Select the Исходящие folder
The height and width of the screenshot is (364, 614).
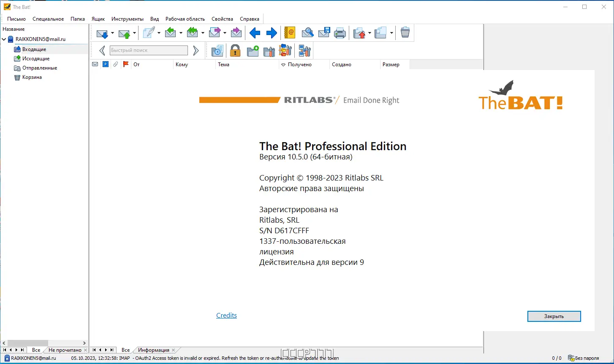click(36, 59)
